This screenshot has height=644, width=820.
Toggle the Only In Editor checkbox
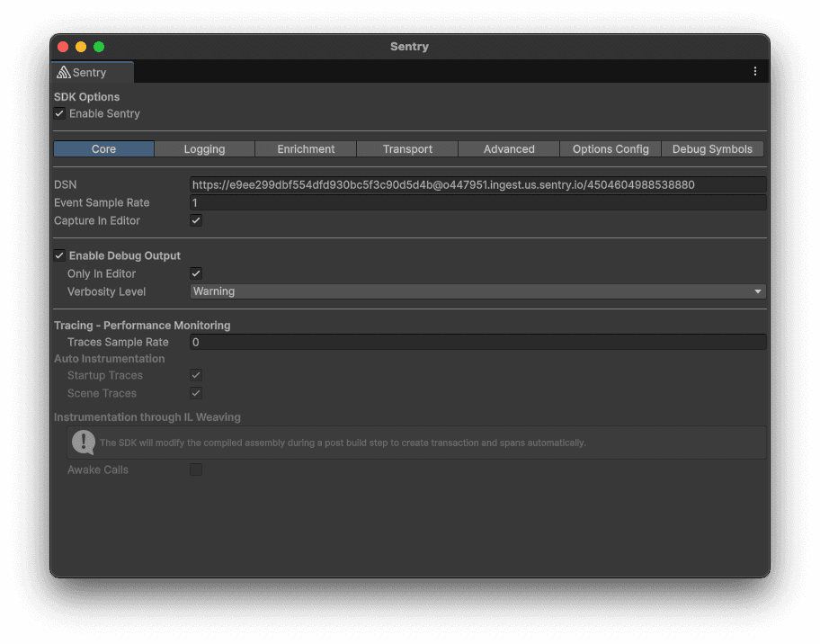[196, 273]
